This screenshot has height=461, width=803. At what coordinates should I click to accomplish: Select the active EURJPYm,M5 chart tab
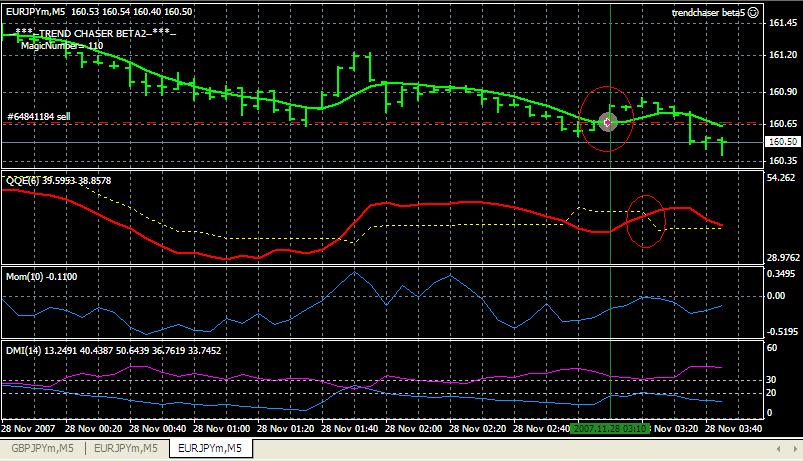coord(210,449)
